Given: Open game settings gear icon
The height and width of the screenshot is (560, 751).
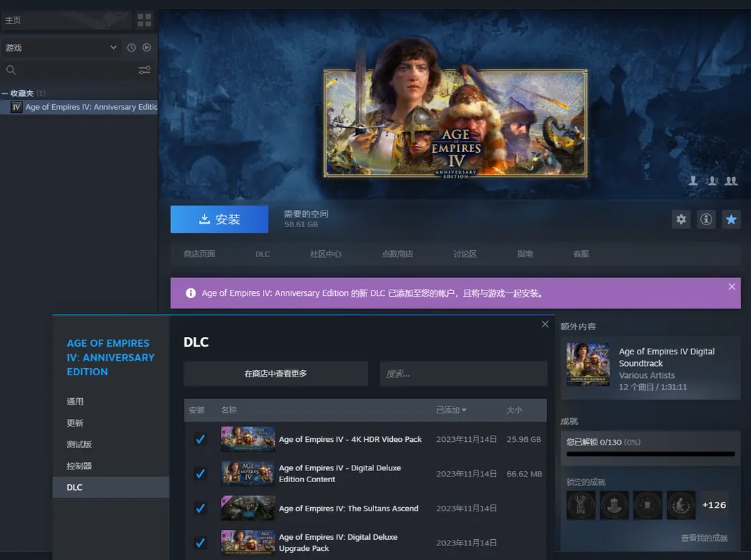Looking at the screenshot, I should click(x=681, y=220).
